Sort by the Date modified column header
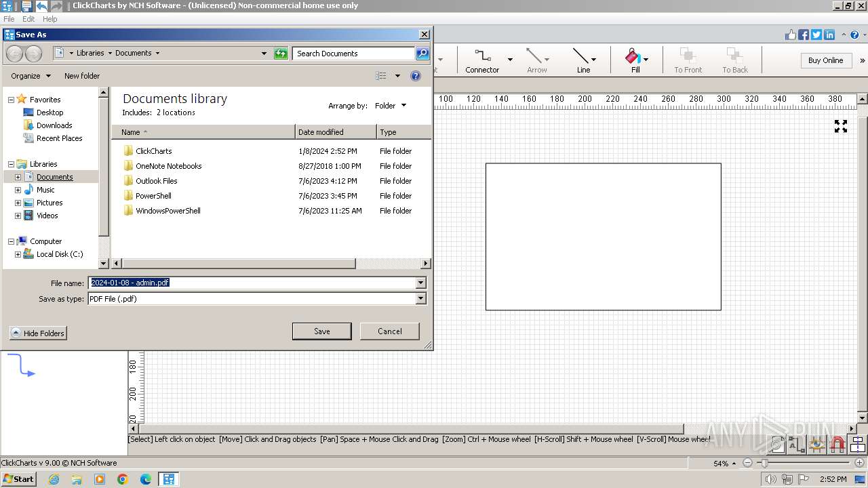868x488 pixels. (336, 132)
